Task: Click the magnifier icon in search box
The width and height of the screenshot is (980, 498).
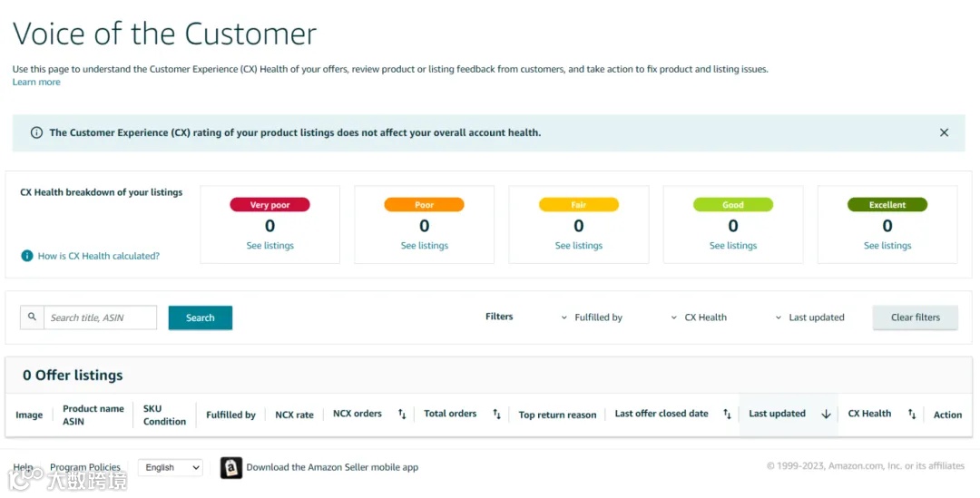Action: point(32,317)
